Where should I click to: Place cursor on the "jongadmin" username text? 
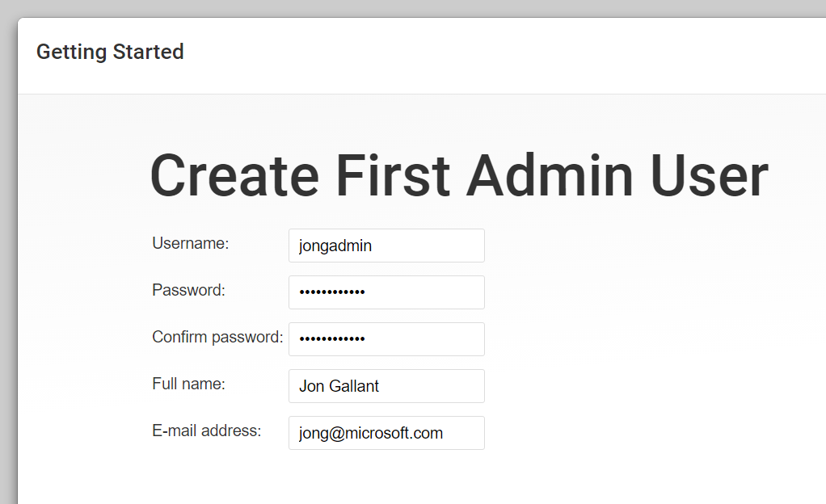pos(335,246)
